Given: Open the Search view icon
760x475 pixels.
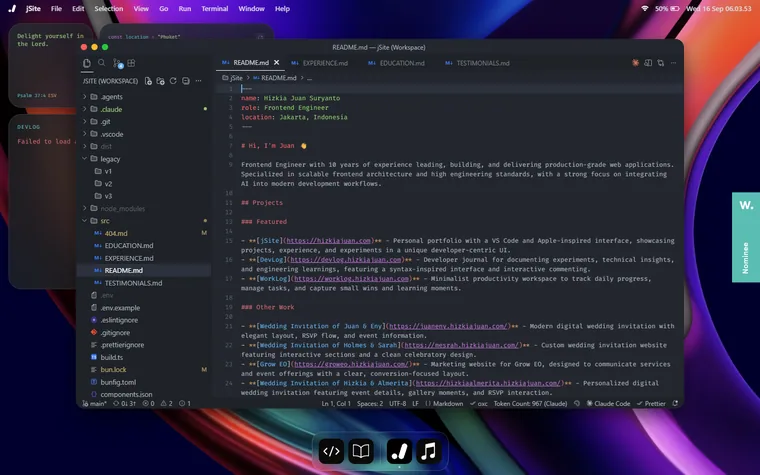Looking at the screenshot, I should pos(101,63).
